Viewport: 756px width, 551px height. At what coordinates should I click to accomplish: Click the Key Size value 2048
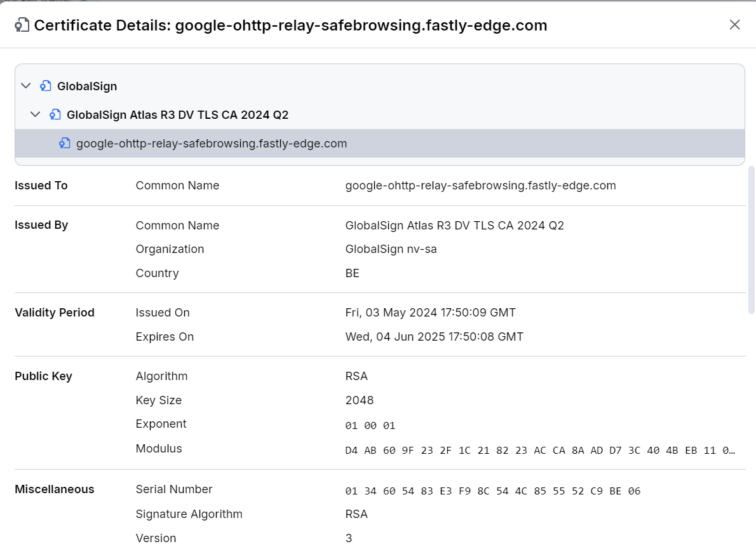tap(360, 400)
